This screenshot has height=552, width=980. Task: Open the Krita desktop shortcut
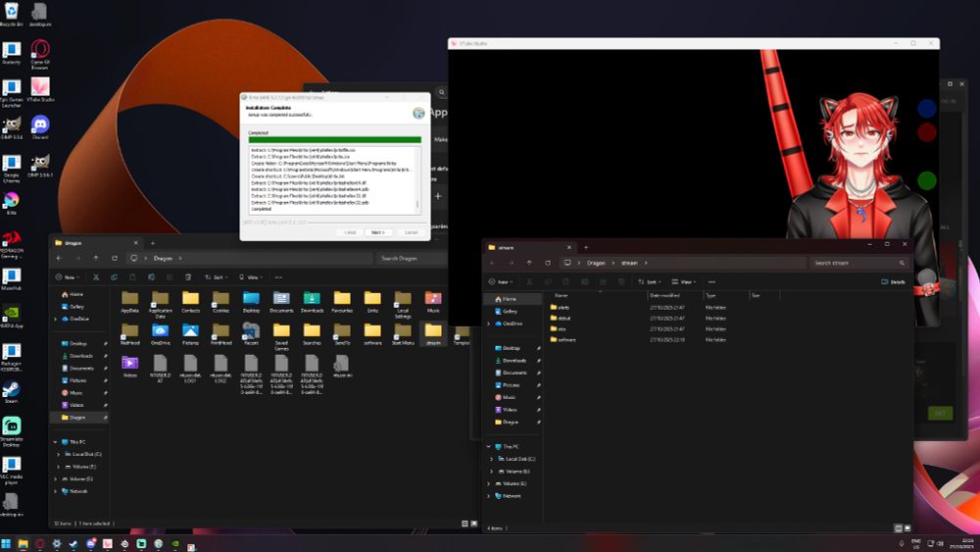pyautogui.click(x=11, y=203)
